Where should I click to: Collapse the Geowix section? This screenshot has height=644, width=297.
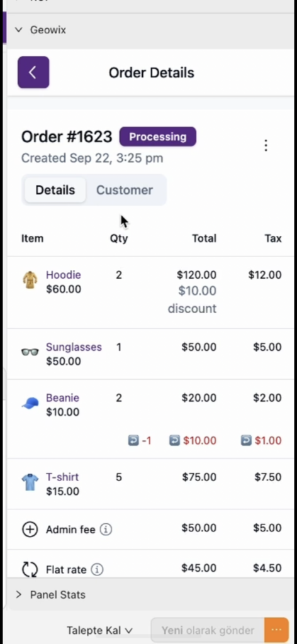pos(18,30)
